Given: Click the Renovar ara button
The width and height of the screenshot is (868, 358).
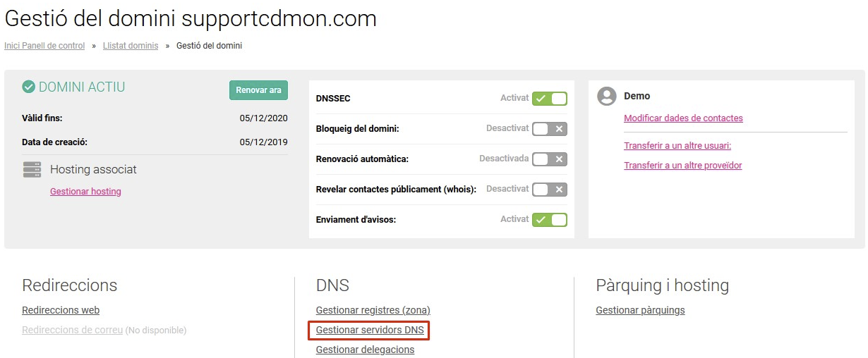Looking at the screenshot, I should (258, 90).
